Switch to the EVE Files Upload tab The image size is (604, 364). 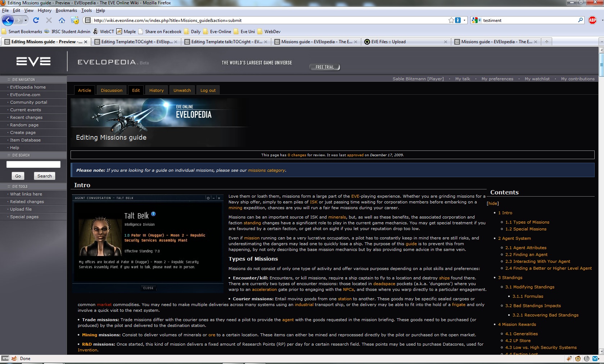point(406,42)
